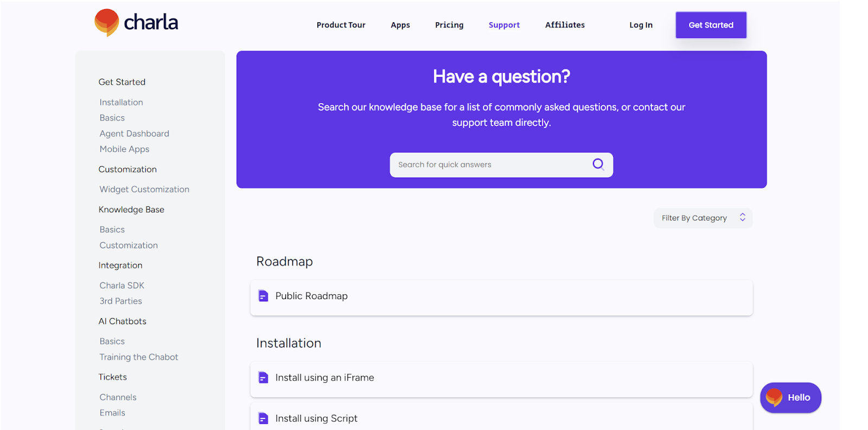Click the document icon beside Install using an iFrame

click(x=263, y=377)
